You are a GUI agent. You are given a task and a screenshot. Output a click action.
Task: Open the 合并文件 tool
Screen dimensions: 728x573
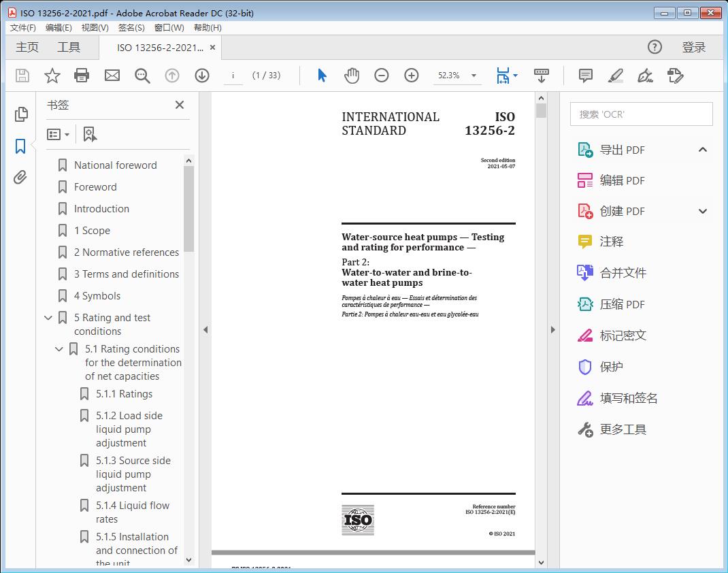click(623, 273)
